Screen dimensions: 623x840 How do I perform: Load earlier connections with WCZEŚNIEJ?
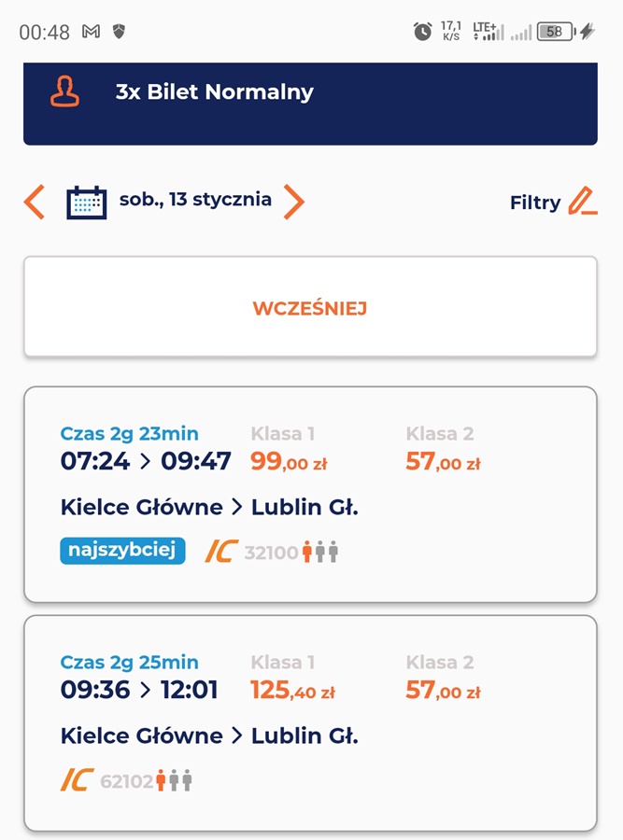[310, 306]
